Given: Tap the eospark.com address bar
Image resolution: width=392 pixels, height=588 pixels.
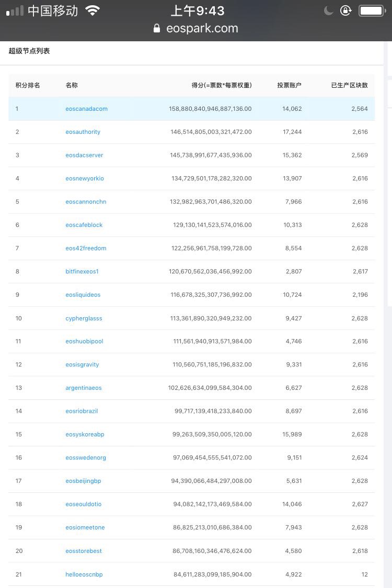Looking at the screenshot, I should [196, 29].
